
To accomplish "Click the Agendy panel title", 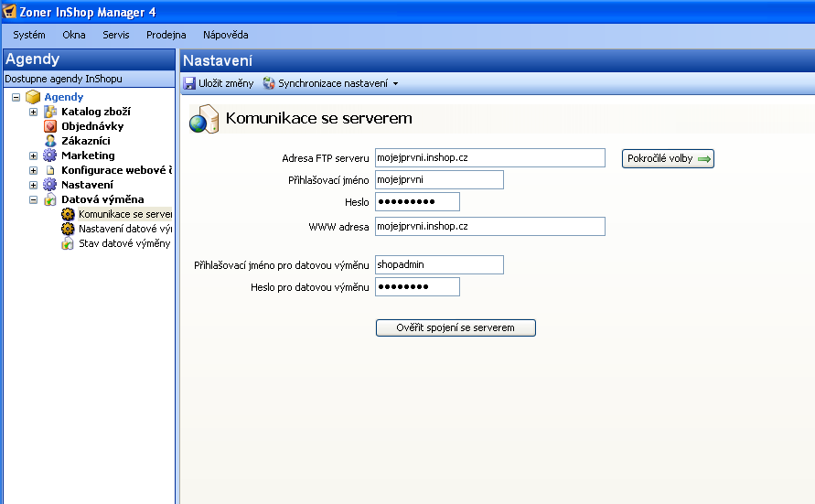I will (x=32, y=59).
